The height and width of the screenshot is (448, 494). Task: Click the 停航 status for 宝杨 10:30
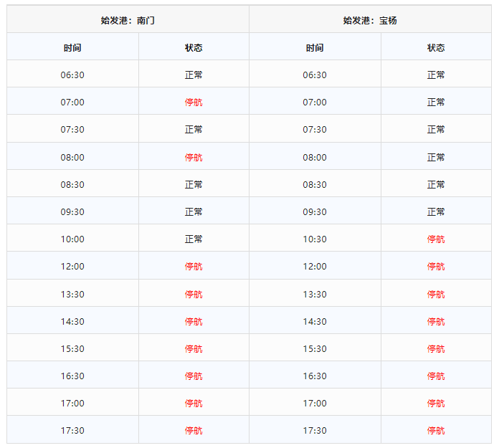coord(436,239)
